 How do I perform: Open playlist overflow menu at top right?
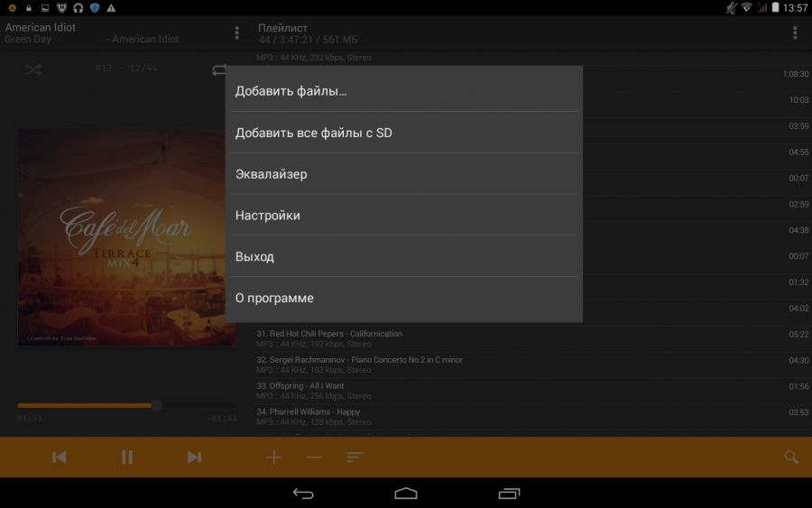point(795,33)
